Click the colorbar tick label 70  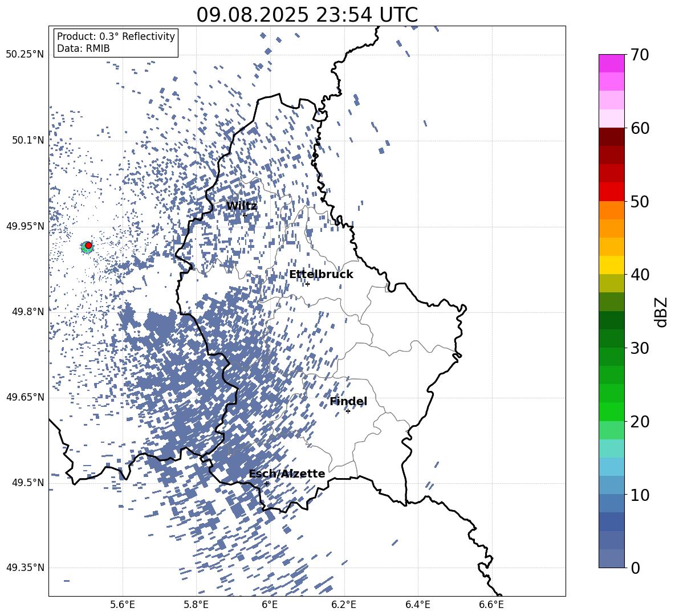point(640,55)
